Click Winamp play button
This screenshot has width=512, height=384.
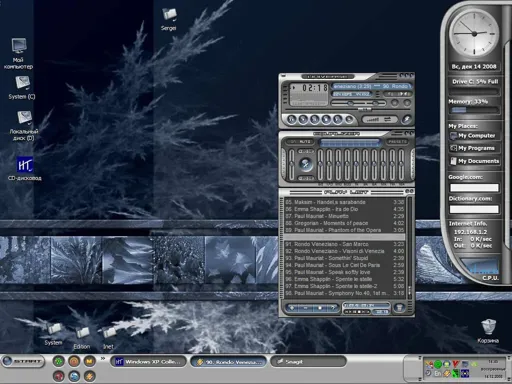pos(303,119)
